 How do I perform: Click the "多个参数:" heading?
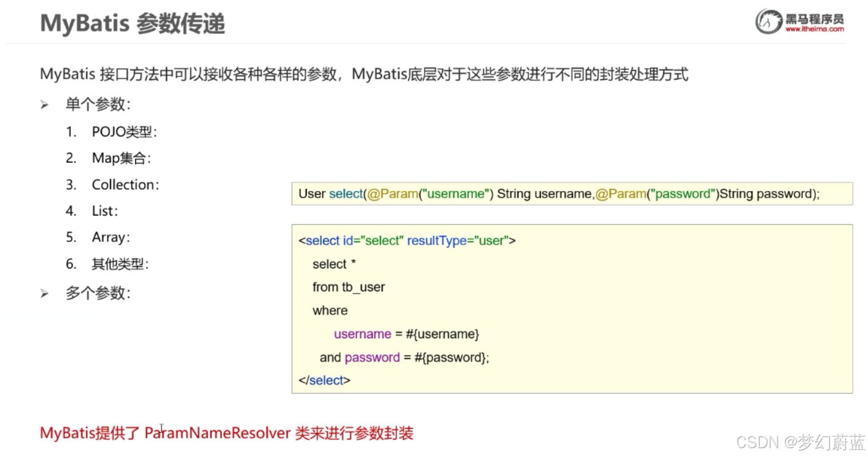coord(98,293)
